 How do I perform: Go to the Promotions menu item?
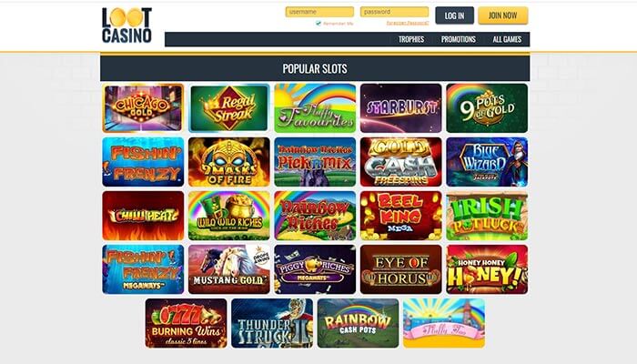459,39
